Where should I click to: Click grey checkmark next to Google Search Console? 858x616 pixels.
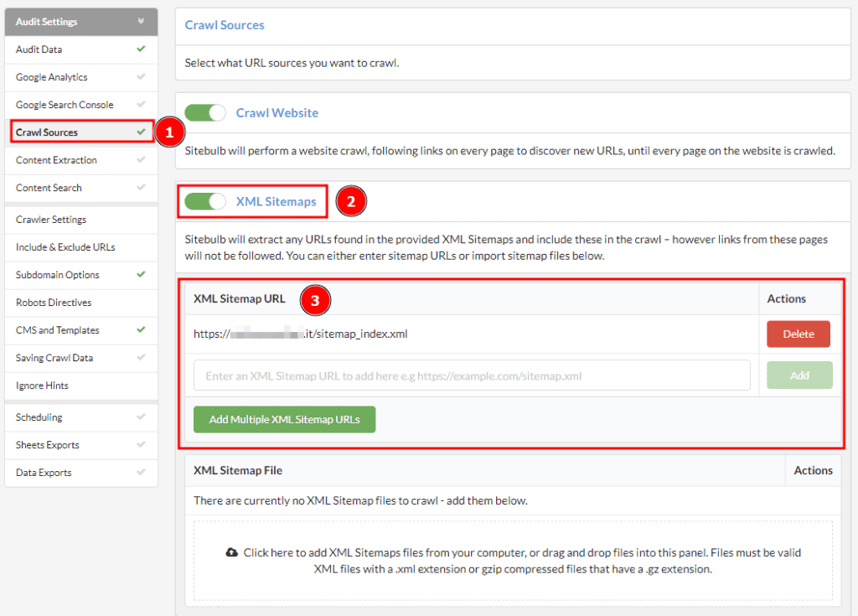[141, 104]
